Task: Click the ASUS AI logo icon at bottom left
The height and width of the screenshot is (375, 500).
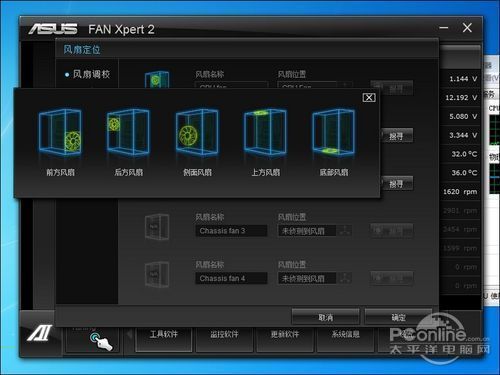Action: click(40, 333)
